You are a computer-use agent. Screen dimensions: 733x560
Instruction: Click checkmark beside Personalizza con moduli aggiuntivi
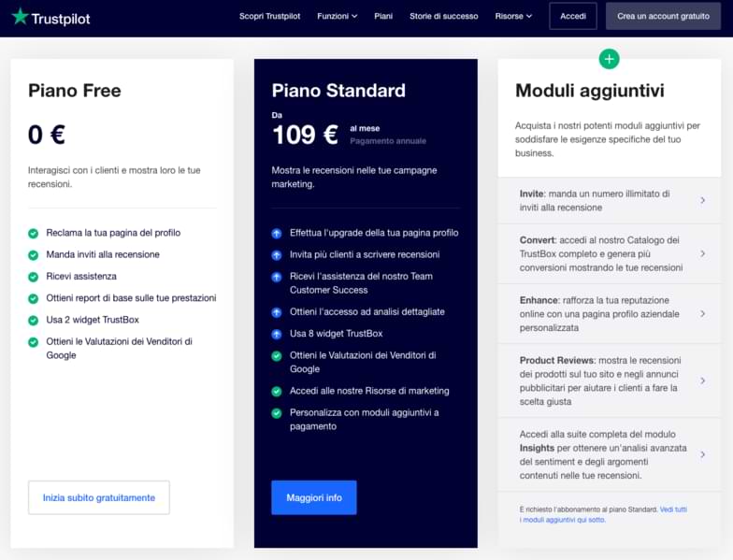pyautogui.click(x=277, y=413)
